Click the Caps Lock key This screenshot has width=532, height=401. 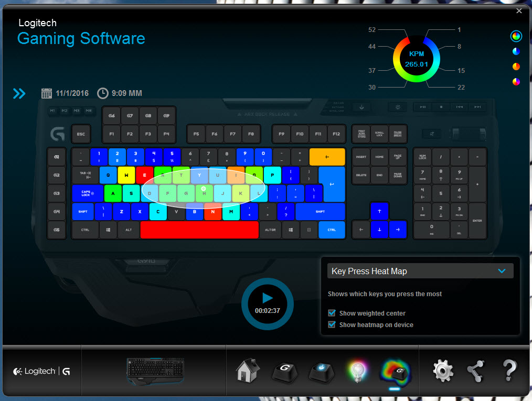(88, 193)
